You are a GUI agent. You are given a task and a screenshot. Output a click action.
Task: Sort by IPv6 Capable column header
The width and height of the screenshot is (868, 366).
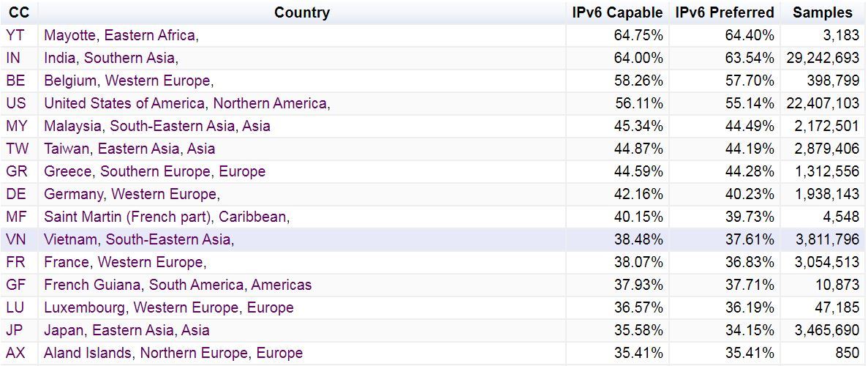pos(617,12)
